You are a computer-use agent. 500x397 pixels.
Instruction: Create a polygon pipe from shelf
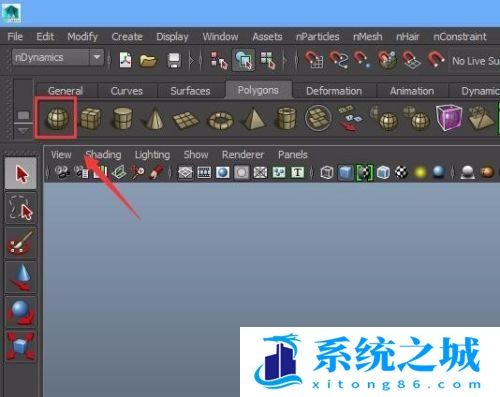286,118
